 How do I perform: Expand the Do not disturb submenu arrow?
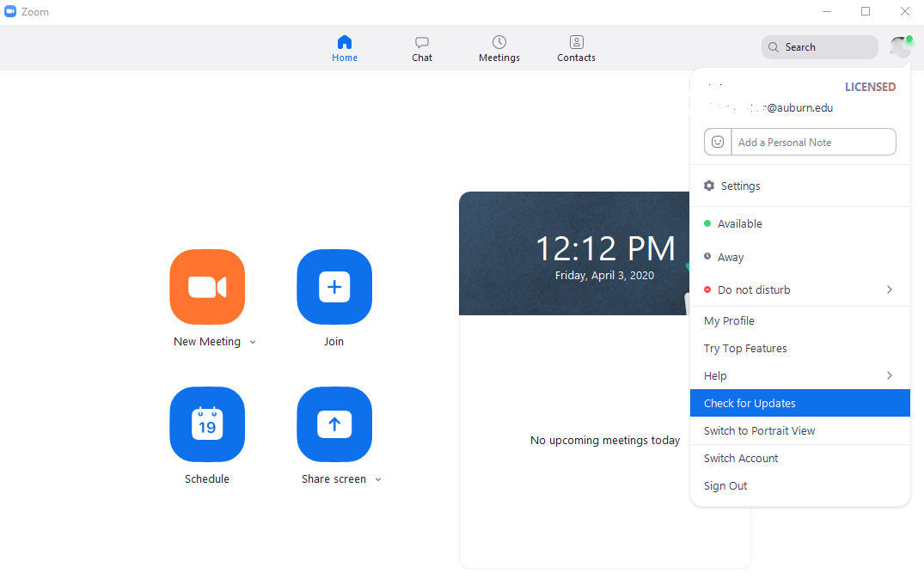[x=890, y=289]
